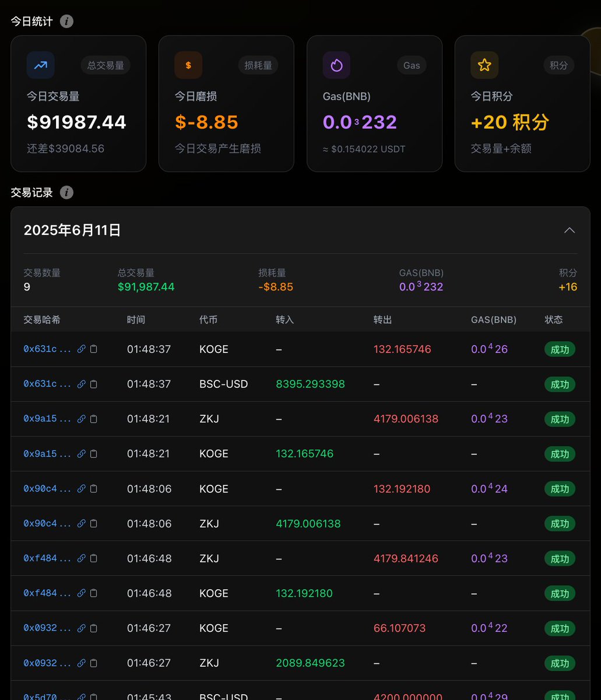Click the 4179.841246 转出 amount
The height and width of the screenshot is (700, 601).
(406, 558)
